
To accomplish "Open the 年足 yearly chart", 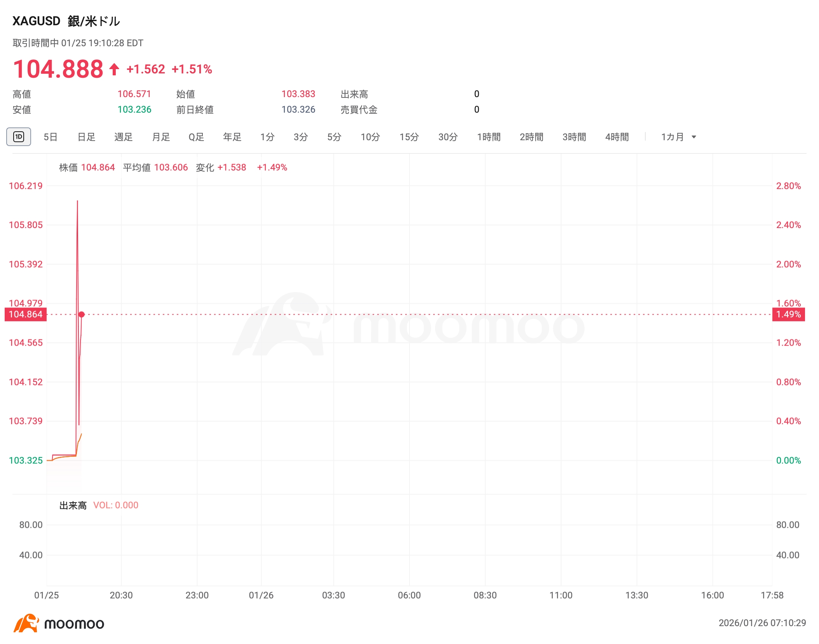I will 232,137.
